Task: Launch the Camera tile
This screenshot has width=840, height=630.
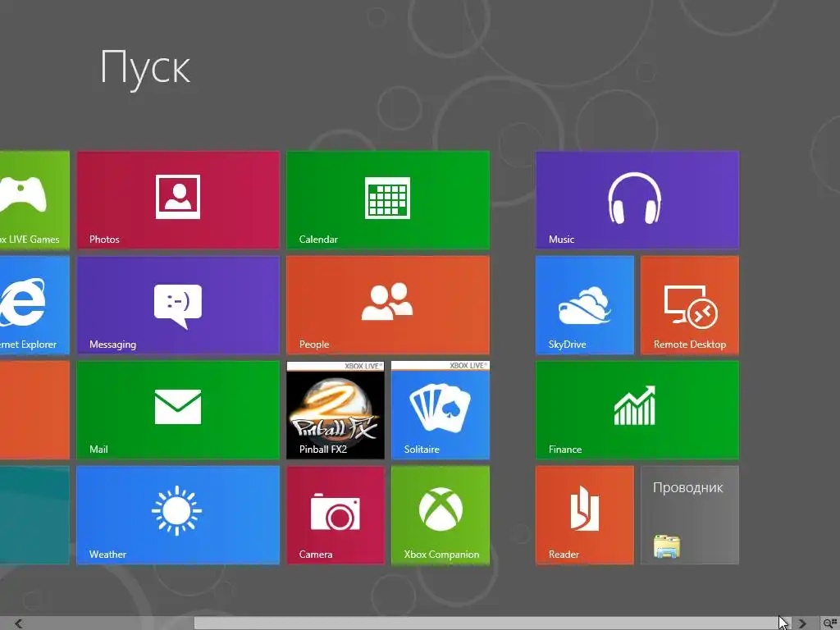Action: (336, 515)
